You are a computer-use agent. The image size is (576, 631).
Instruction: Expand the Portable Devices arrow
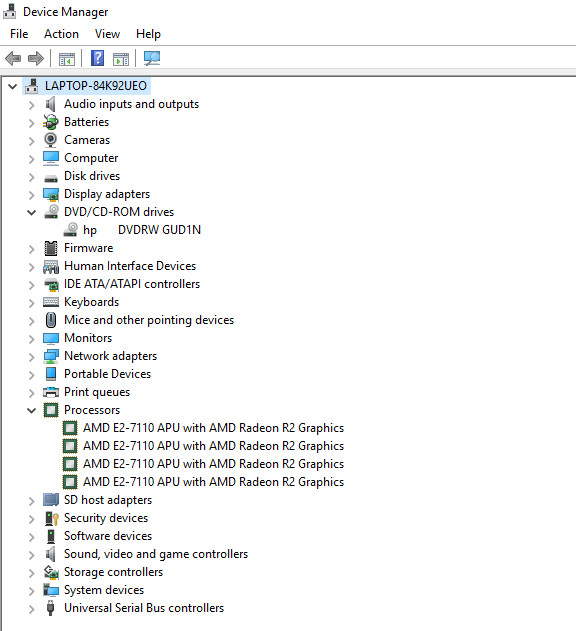(32, 375)
